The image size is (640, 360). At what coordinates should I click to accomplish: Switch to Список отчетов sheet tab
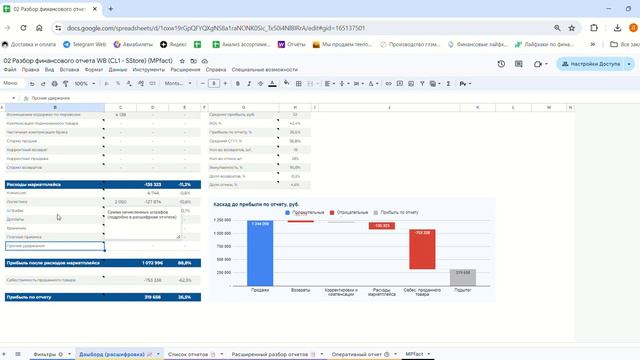pos(188,354)
